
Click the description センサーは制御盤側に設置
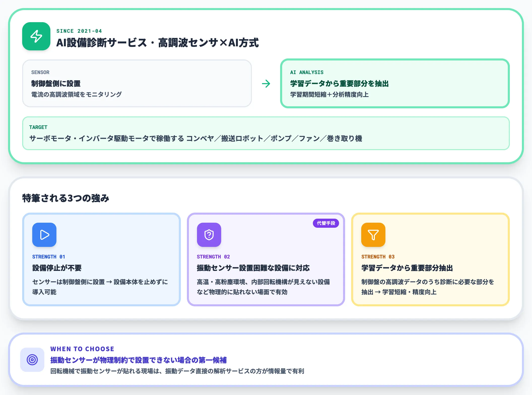[x=100, y=287]
